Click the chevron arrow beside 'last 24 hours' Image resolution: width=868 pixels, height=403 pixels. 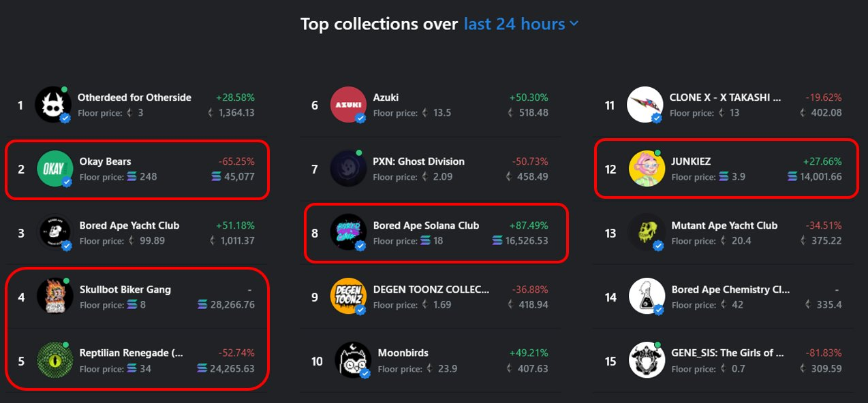574,25
